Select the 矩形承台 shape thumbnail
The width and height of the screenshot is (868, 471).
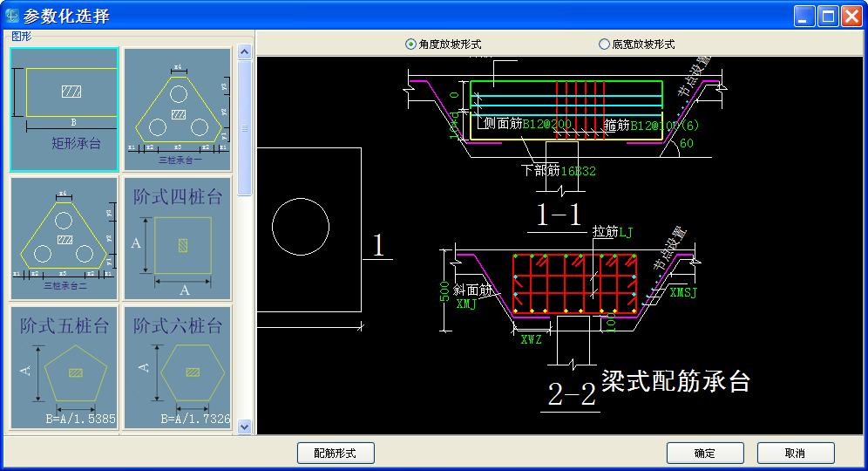pos(64,109)
